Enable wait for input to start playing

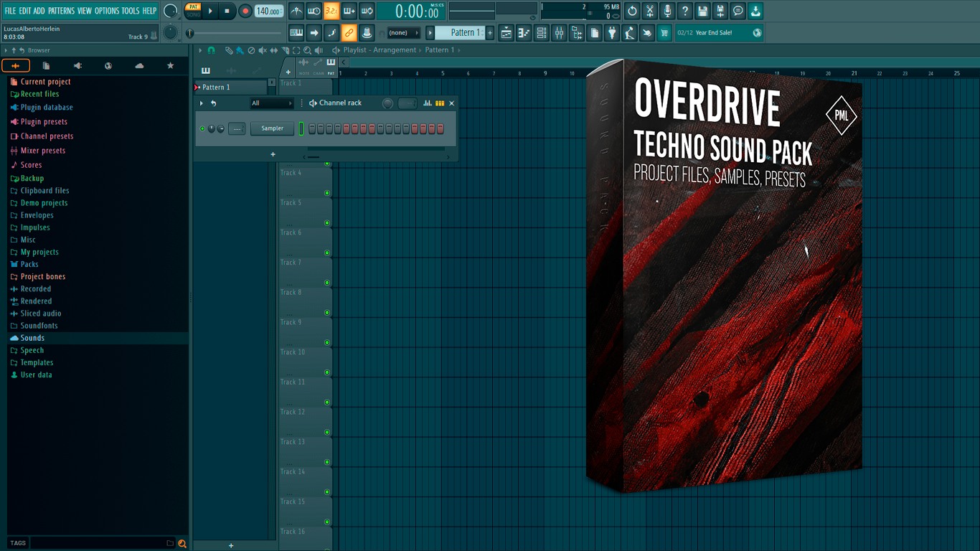coord(314,11)
